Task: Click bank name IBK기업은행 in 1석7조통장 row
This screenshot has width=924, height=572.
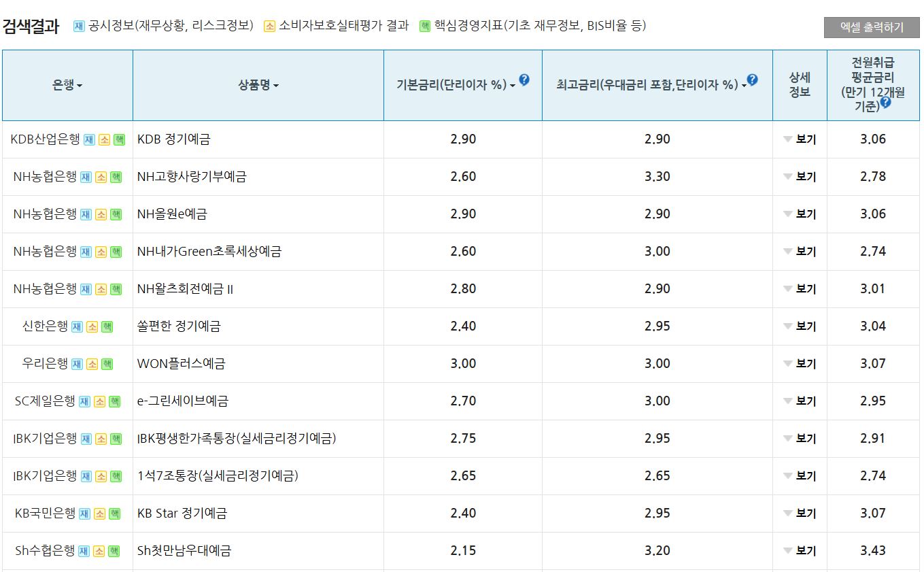Action: tap(45, 476)
